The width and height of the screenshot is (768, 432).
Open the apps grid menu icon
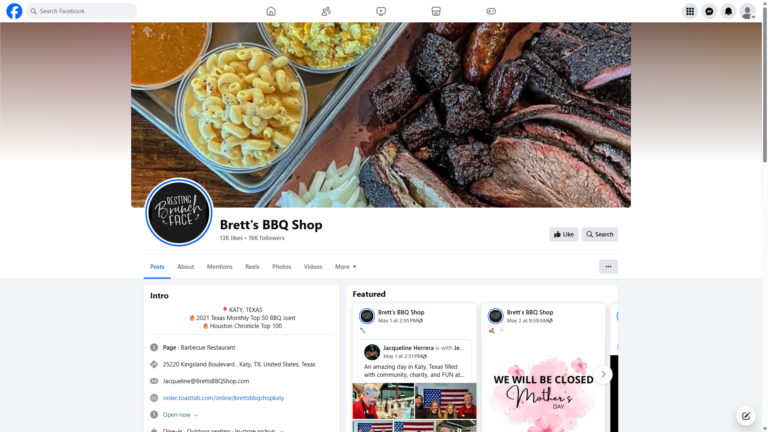tap(690, 11)
